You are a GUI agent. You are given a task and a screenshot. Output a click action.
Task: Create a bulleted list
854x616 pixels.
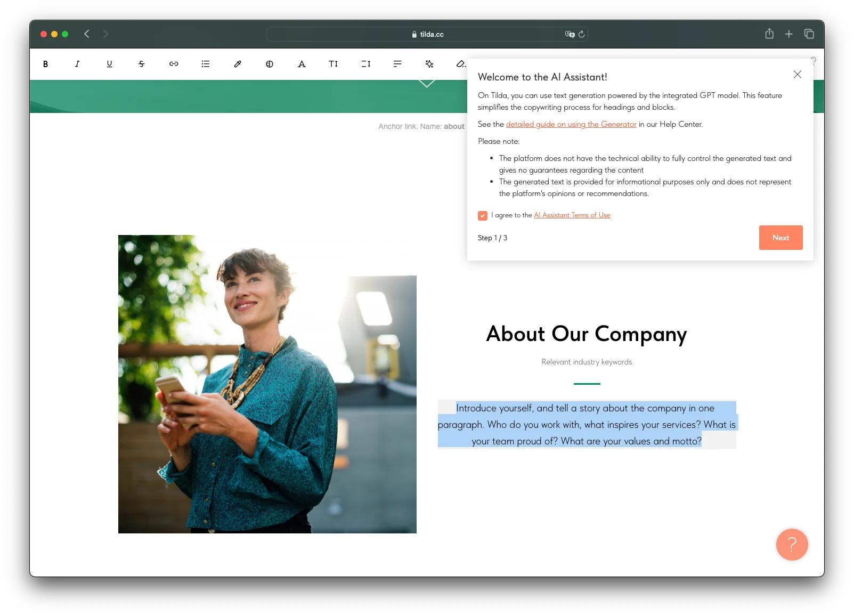click(206, 64)
